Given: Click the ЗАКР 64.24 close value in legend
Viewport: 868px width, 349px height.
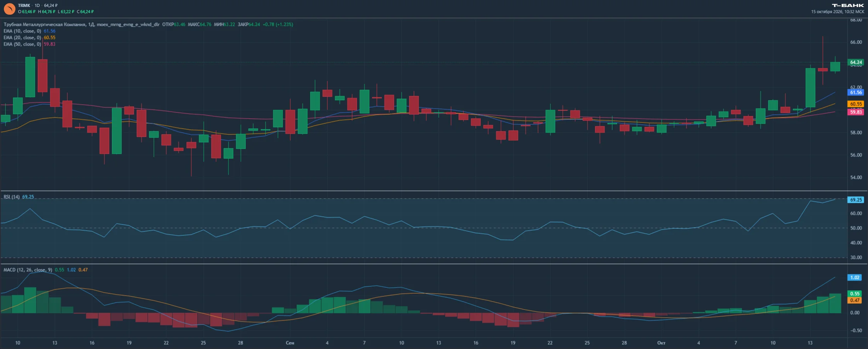Looking at the screenshot, I should pyautogui.click(x=249, y=24).
